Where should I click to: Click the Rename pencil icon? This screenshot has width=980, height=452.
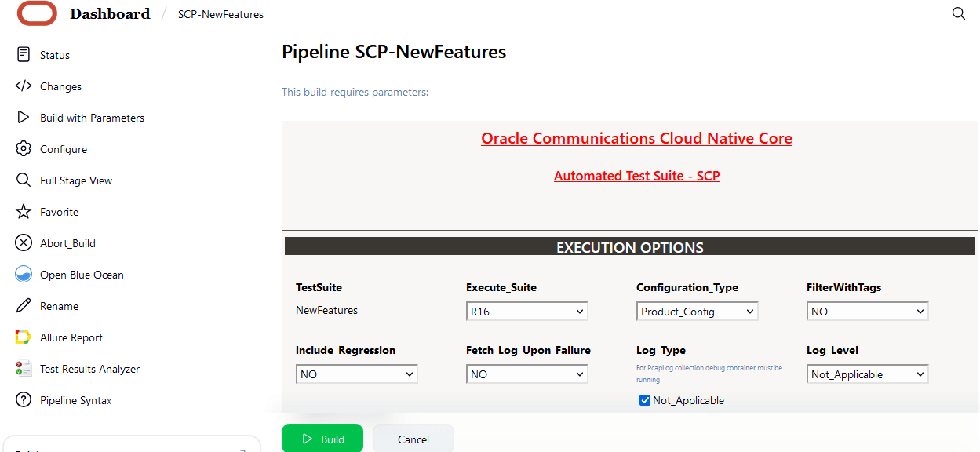click(x=24, y=306)
